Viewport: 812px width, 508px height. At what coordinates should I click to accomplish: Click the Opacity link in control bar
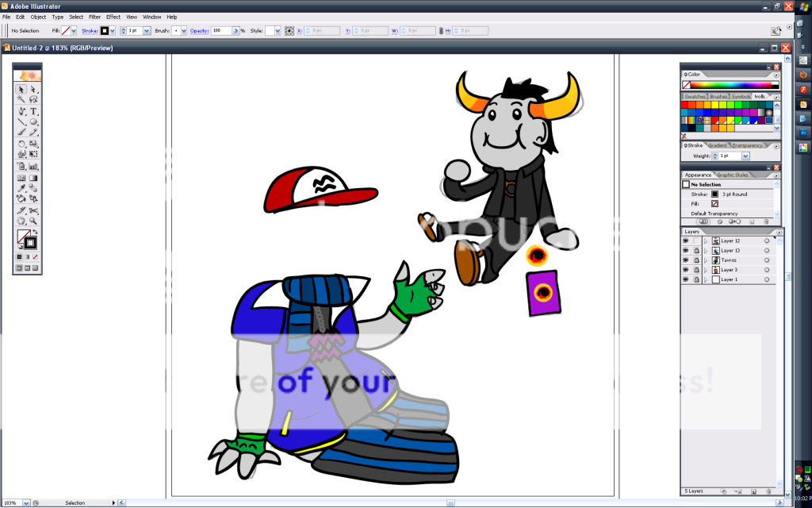pyautogui.click(x=199, y=31)
